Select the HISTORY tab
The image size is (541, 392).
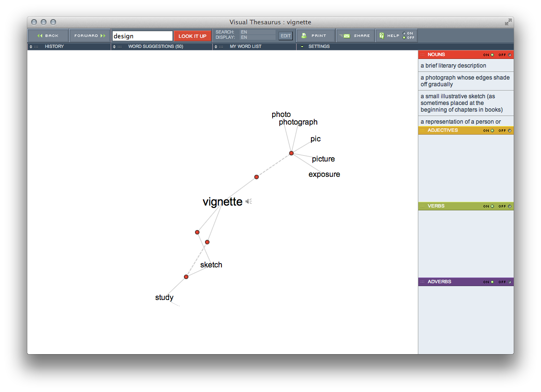(x=54, y=46)
